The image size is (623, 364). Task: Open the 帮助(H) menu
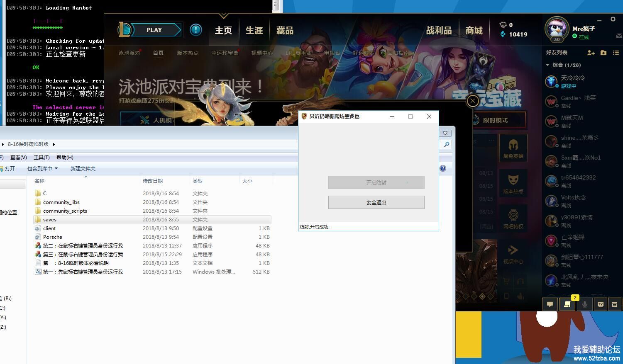tap(65, 157)
